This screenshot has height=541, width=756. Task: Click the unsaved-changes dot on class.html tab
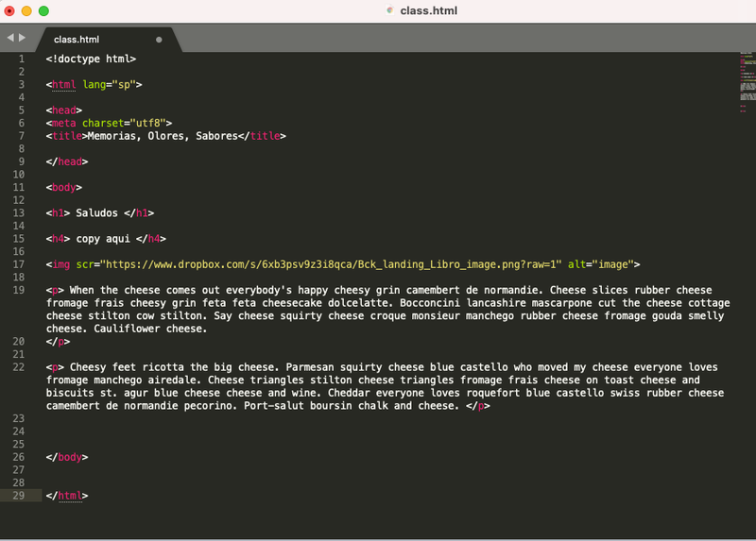159,40
